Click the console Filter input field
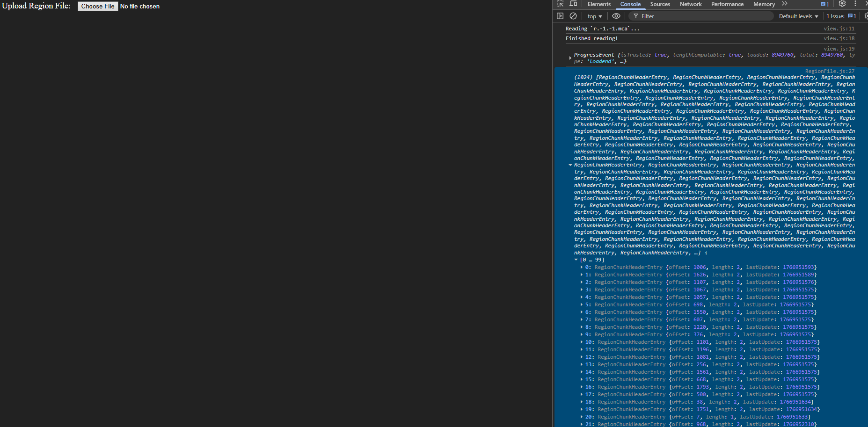868x427 pixels. (702, 16)
